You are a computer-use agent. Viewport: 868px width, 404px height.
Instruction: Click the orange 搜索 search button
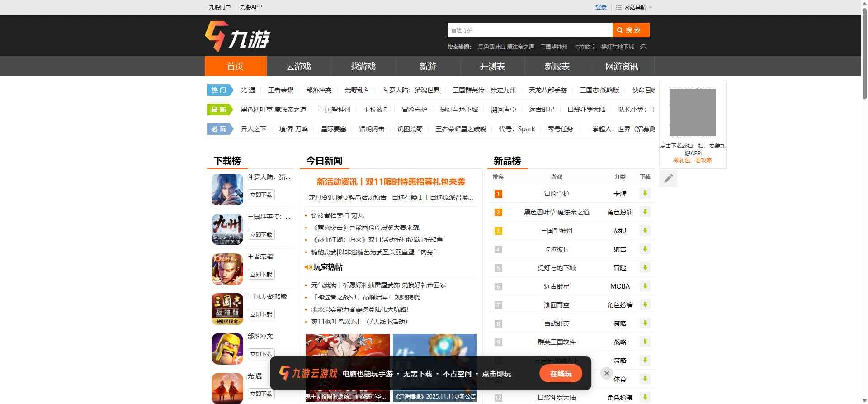coord(631,30)
